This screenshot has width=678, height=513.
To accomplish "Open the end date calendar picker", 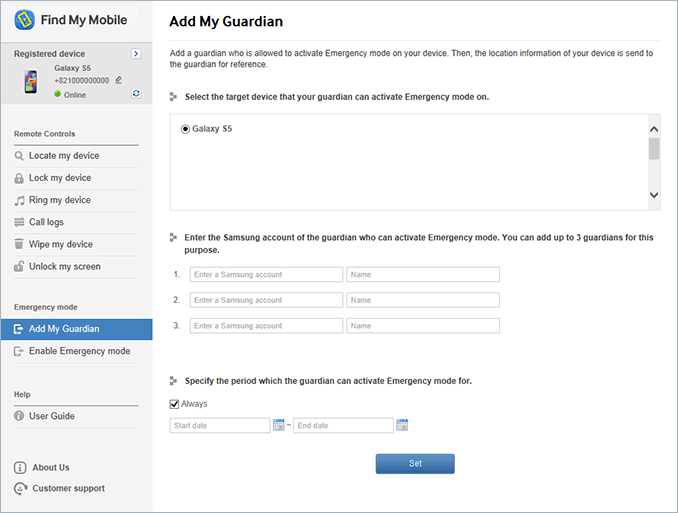I will 402,425.
